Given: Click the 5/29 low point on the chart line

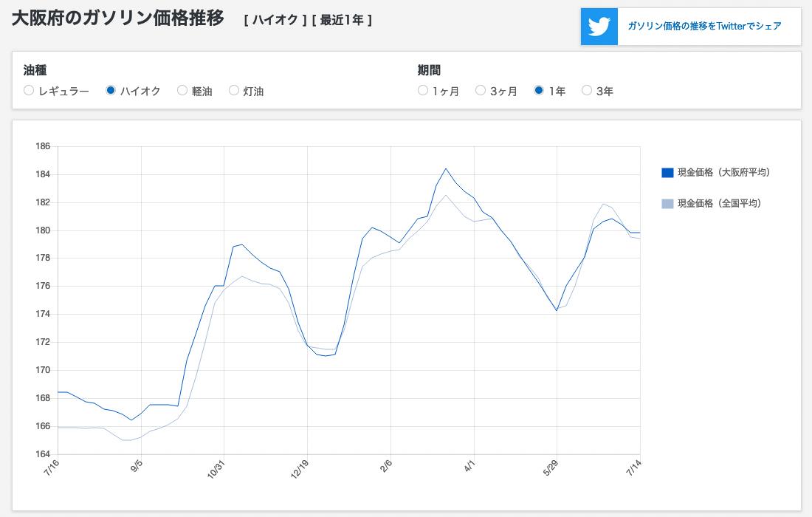Looking at the screenshot, I should tap(557, 310).
